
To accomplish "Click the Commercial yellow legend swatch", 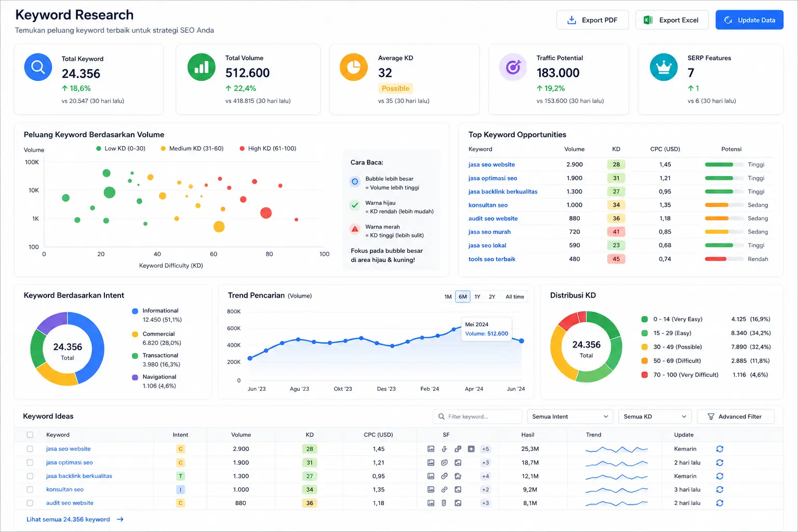I will [x=135, y=335].
